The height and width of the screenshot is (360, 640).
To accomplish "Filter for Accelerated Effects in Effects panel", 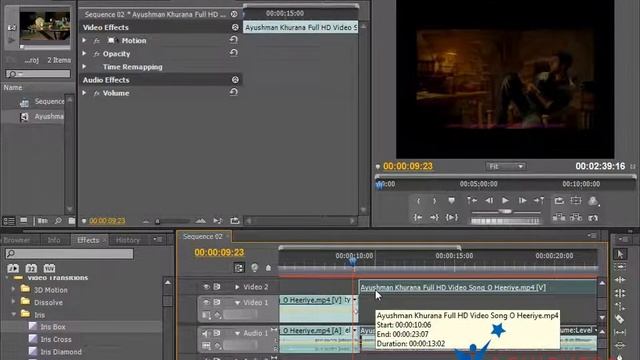I will (x=13, y=268).
